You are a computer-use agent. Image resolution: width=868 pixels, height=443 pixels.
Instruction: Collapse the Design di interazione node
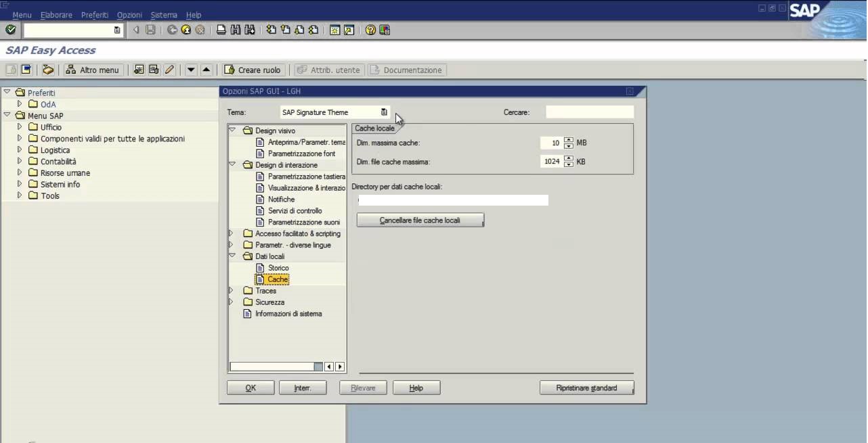point(232,165)
